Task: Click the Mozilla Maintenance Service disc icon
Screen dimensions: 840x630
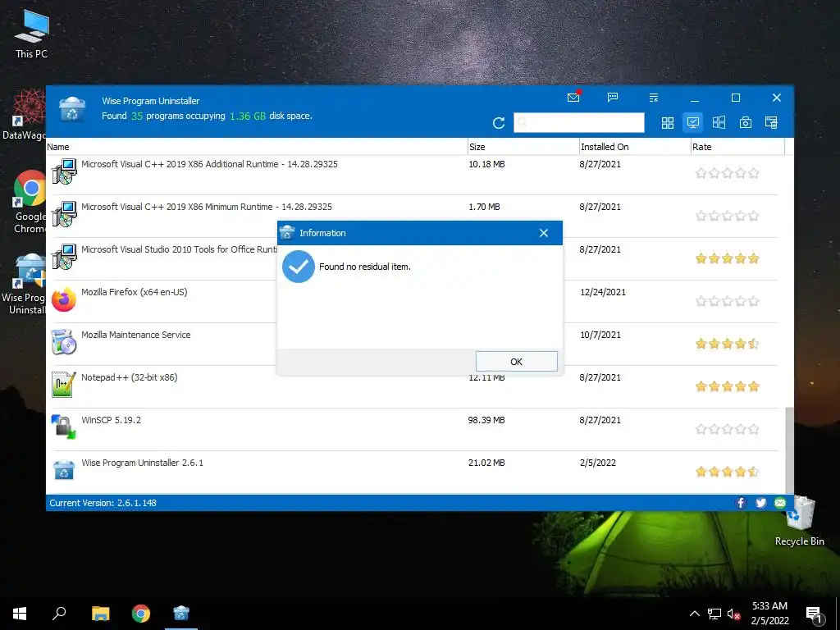Action: [x=64, y=342]
